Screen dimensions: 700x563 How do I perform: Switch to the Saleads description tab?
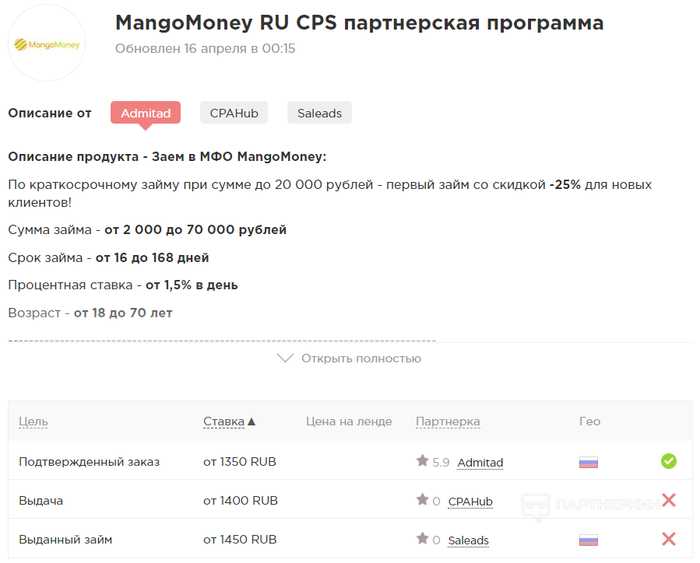click(320, 113)
